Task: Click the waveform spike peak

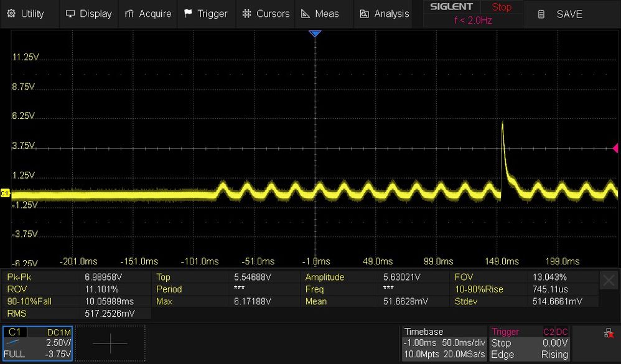Action: point(503,121)
